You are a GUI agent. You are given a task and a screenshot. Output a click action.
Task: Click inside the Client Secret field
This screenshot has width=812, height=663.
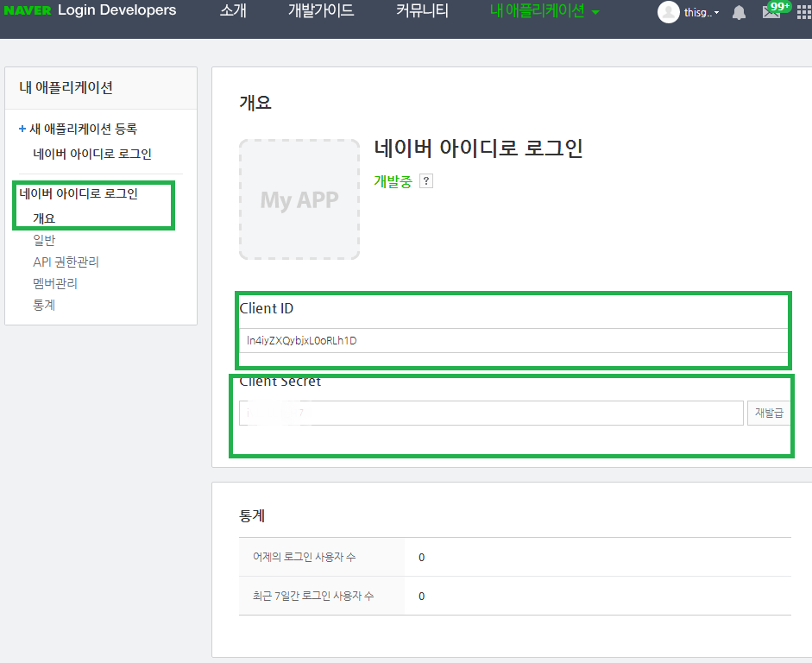pyautogui.click(x=490, y=413)
